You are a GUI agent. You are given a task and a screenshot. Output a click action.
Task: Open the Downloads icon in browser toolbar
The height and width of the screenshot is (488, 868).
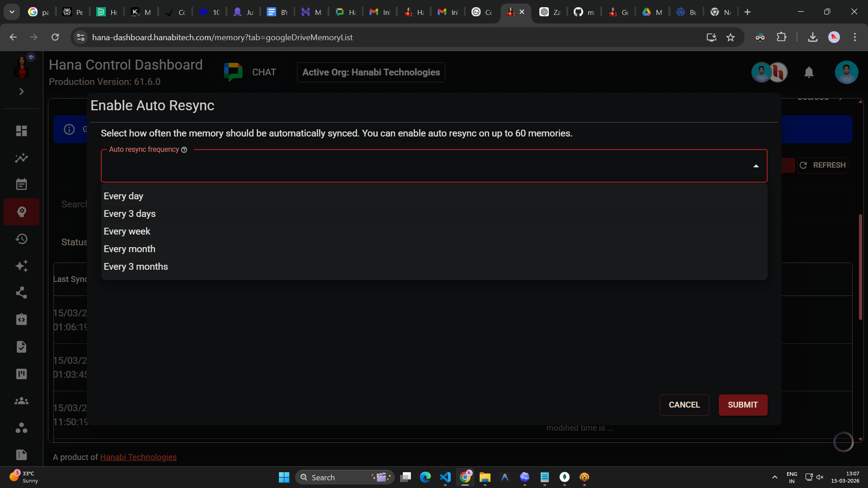coord(812,37)
